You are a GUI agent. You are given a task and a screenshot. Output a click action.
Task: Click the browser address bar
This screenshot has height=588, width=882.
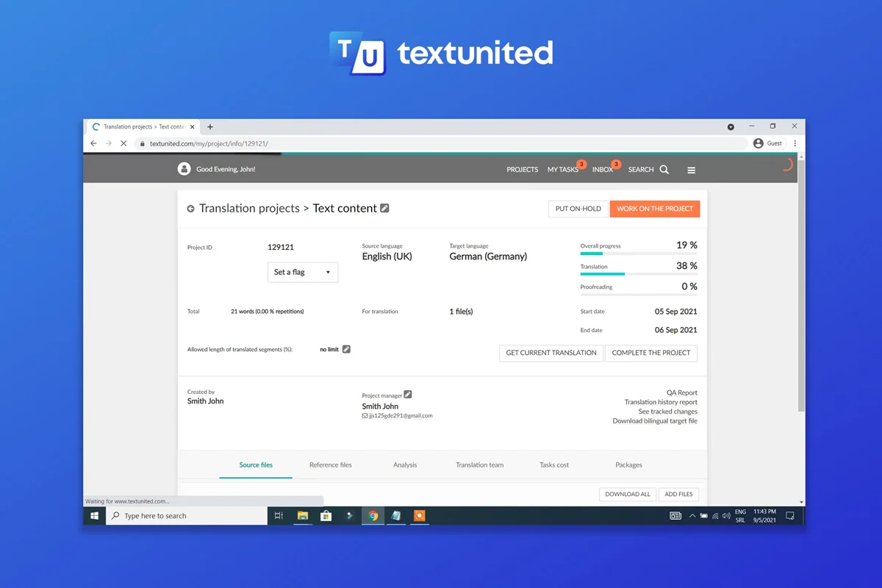coord(441,143)
